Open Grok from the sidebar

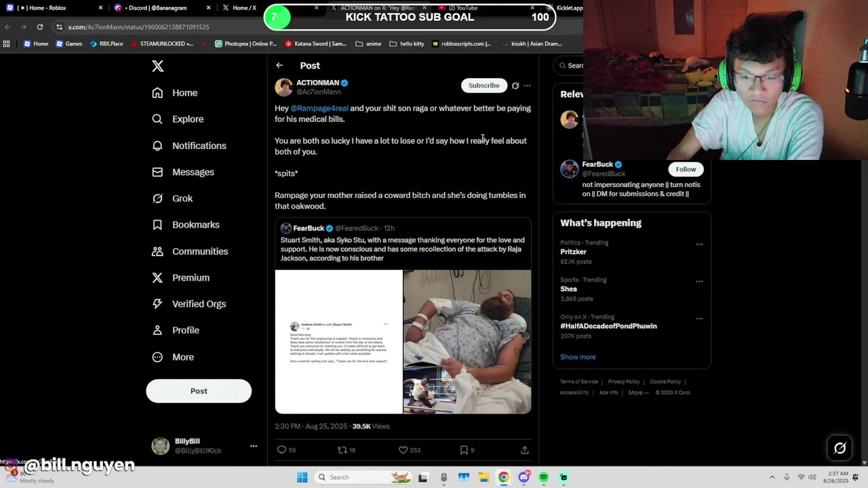point(172,199)
